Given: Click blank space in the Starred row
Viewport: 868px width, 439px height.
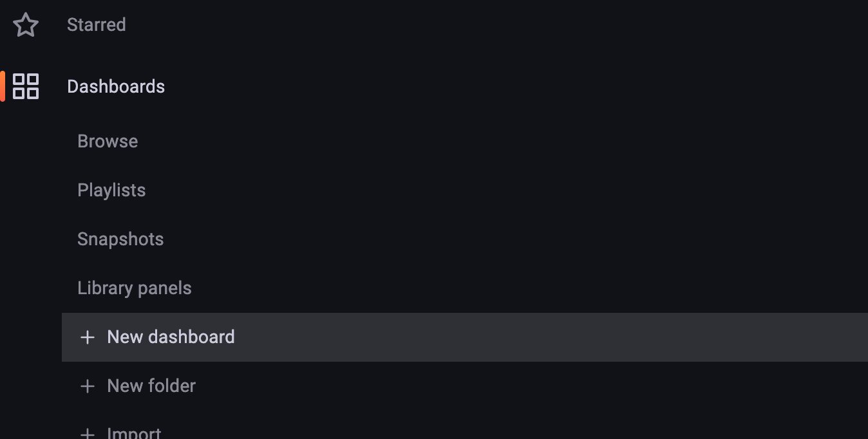Looking at the screenshot, I should pos(496,25).
